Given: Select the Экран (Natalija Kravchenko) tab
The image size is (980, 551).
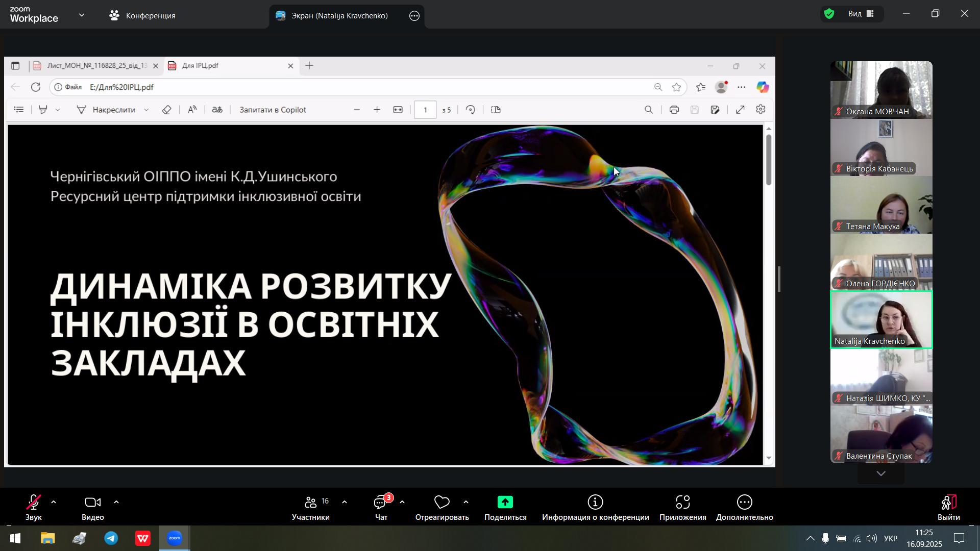Looking at the screenshot, I should (339, 16).
